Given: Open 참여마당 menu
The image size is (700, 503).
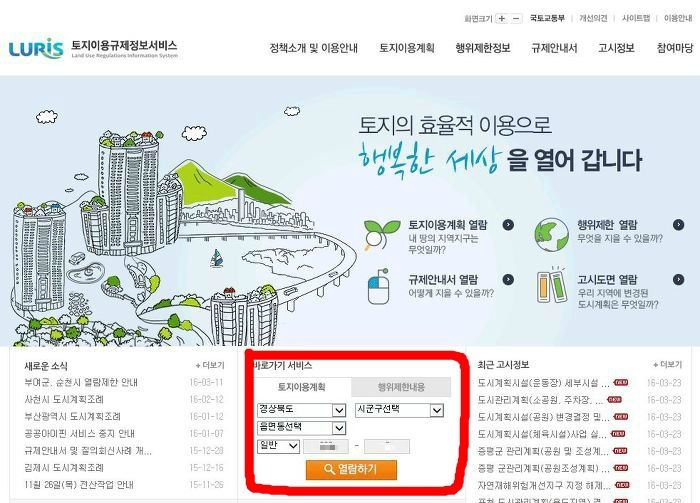Looking at the screenshot, I should coord(675,48).
